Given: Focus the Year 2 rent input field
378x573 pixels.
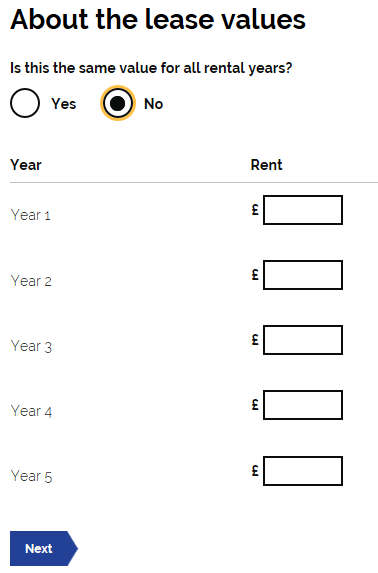Looking at the screenshot, I should click(x=303, y=275).
